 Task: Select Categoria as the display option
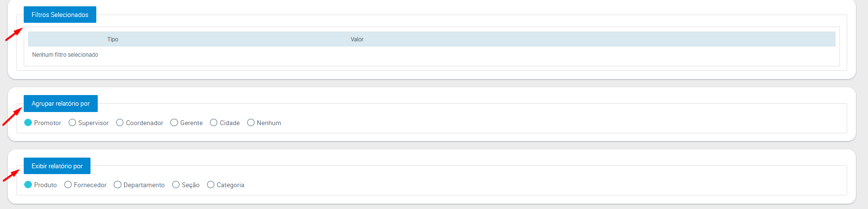pos(210,185)
